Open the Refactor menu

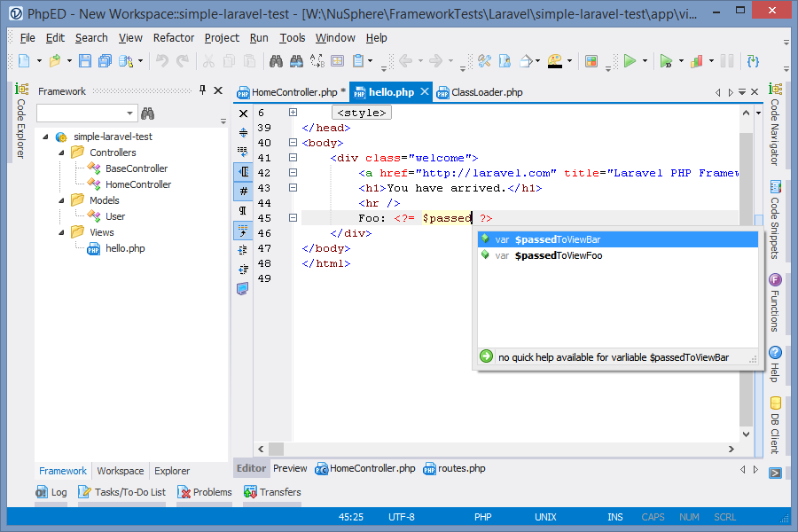tap(174, 38)
